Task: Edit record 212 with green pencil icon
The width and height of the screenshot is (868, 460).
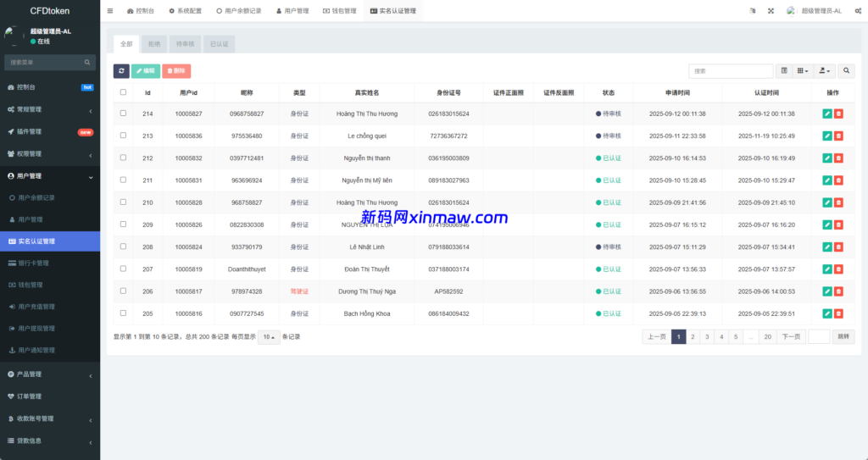Action: pos(827,158)
